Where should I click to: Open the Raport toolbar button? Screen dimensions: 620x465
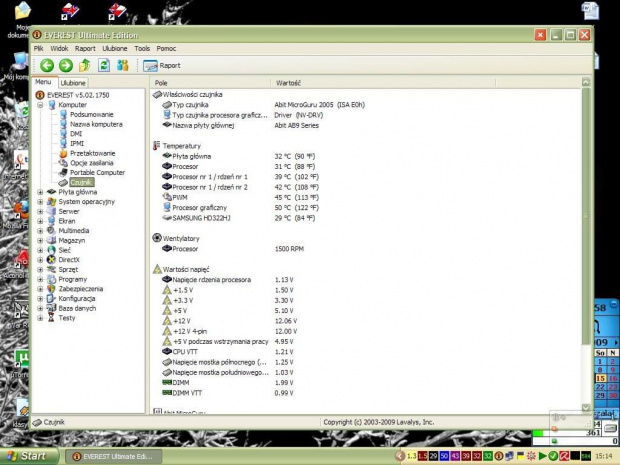tap(162, 66)
